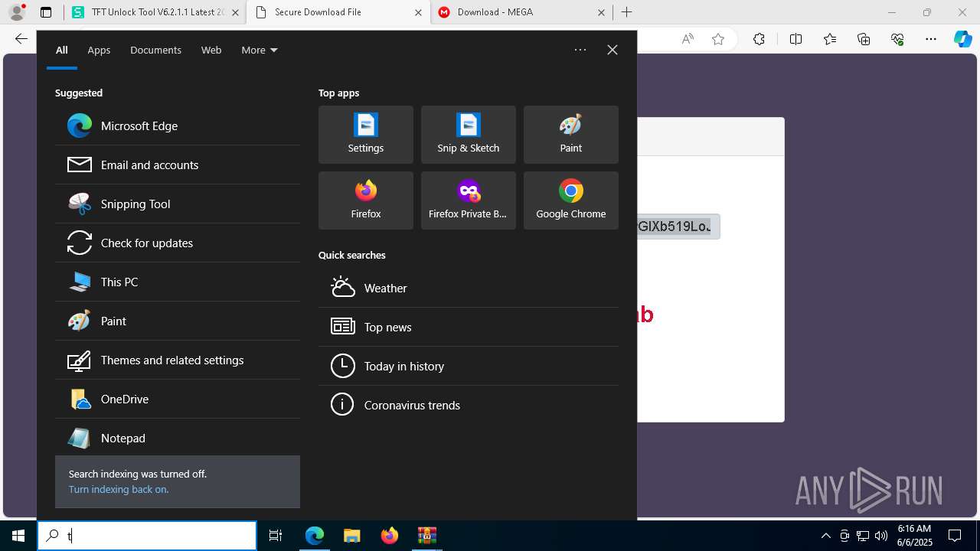Open Email and accounts suggestion
This screenshot has width=980, height=551.
tap(178, 165)
